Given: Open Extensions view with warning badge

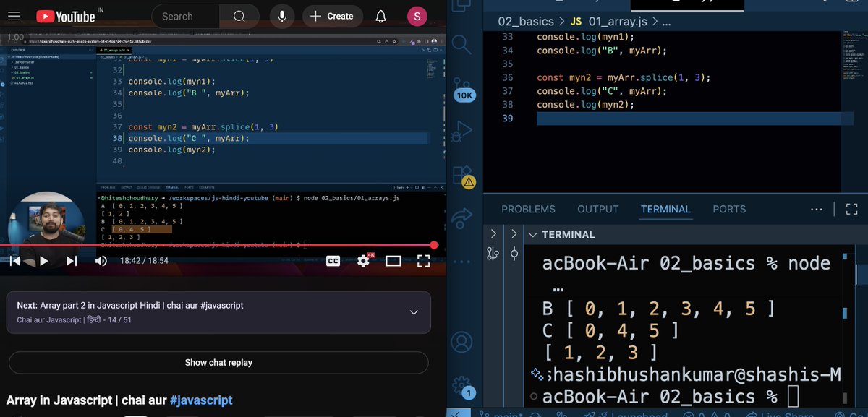Looking at the screenshot, I should click(x=463, y=176).
